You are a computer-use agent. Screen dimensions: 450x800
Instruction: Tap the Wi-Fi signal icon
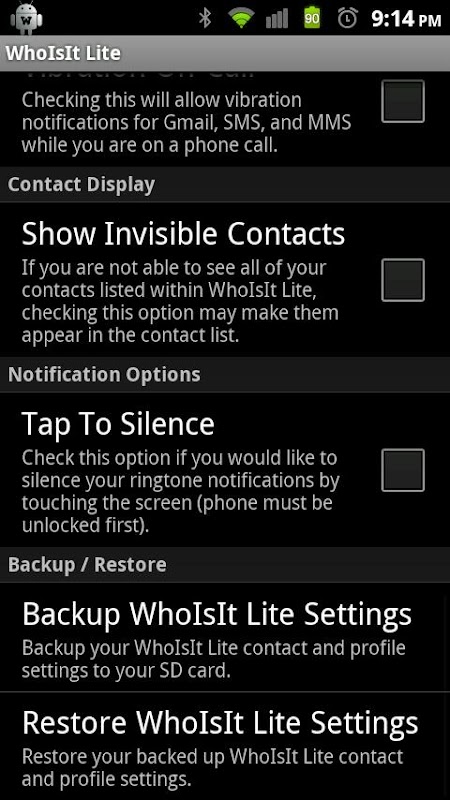241,19
